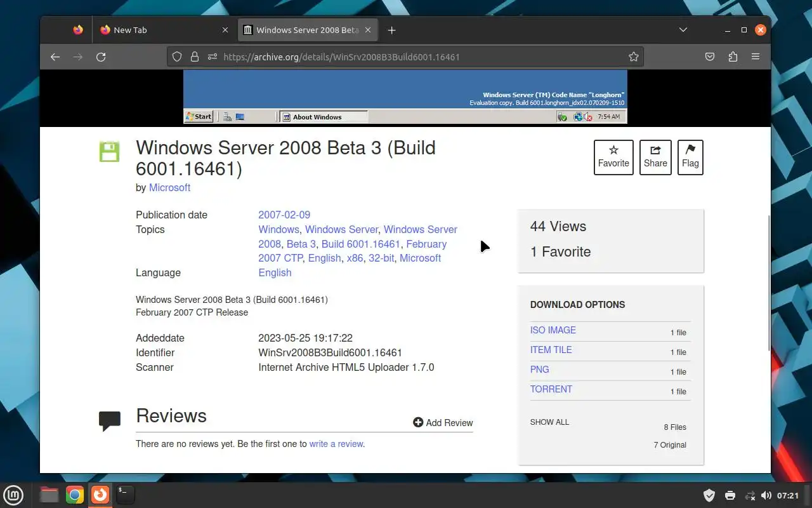Image resolution: width=812 pixels, height=508 pixels.
Task: Click the 1 Favorite text
Action: pyautogui.click(x=561, y=252)
